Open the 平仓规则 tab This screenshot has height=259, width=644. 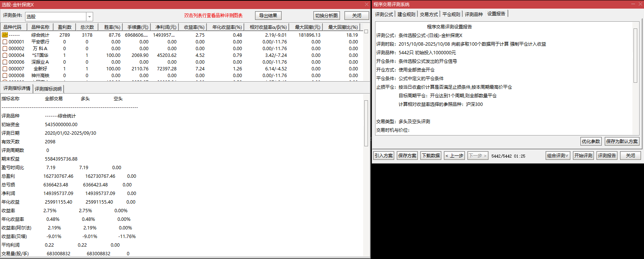coord(451,14)
